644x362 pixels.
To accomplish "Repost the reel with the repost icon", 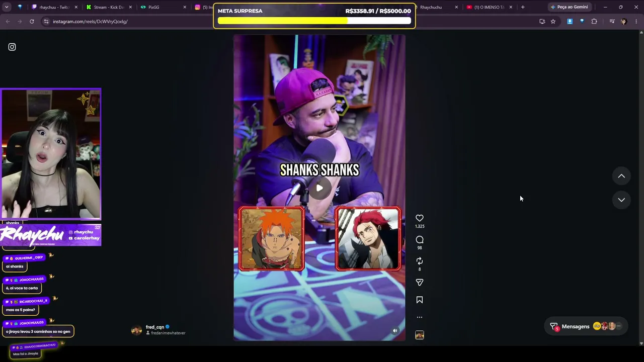I will point(420,261).
